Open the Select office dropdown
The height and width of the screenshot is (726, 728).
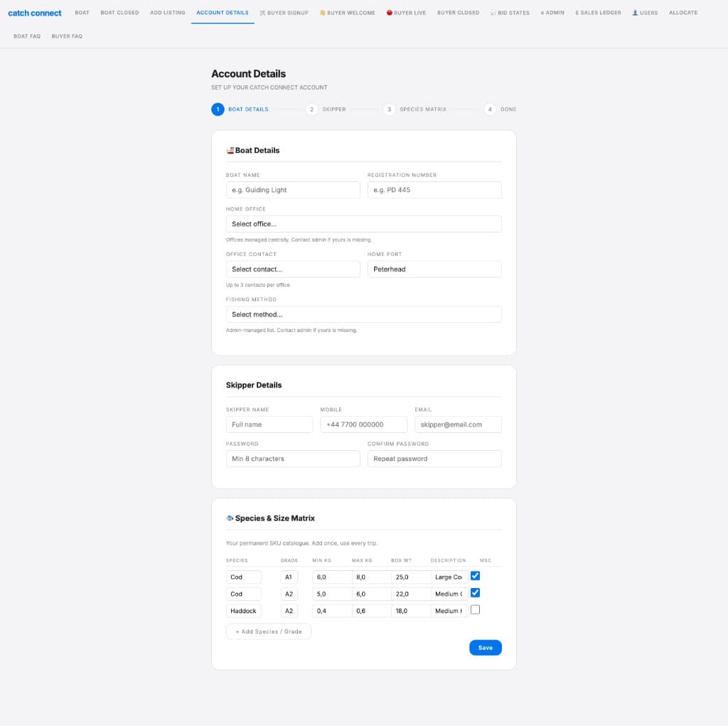(x=363, y=223)
